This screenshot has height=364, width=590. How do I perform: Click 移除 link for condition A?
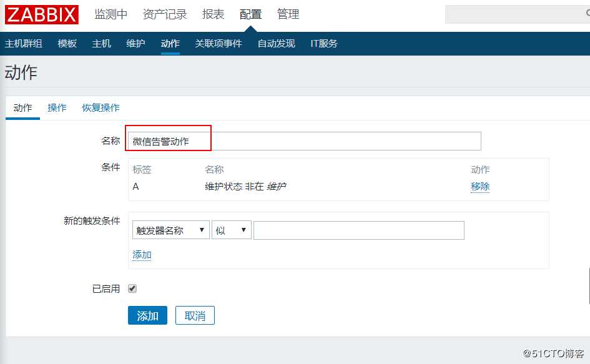480,186
